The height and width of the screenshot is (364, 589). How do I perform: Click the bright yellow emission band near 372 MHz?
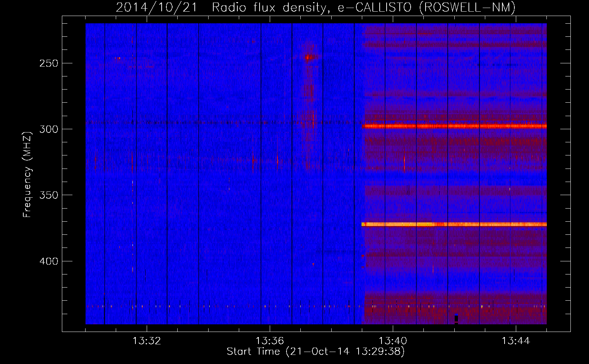click(x=454, y=224)
